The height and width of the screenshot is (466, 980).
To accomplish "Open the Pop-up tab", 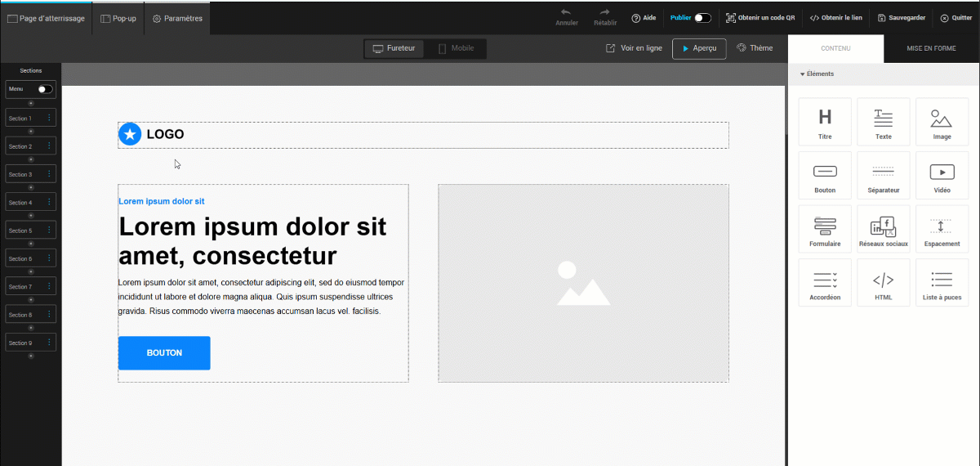I will [x=118, y=18].
